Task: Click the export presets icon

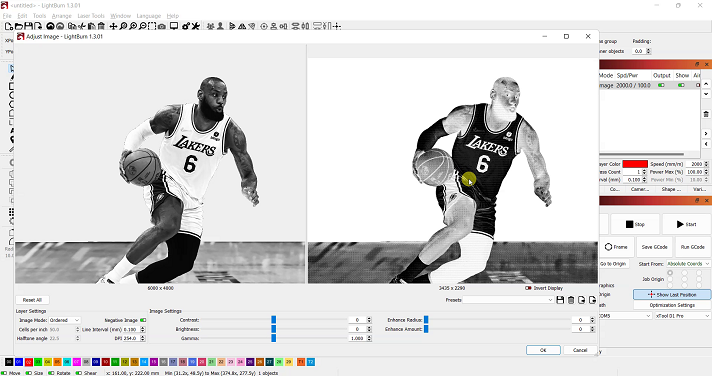Action: tap(592, 300)
